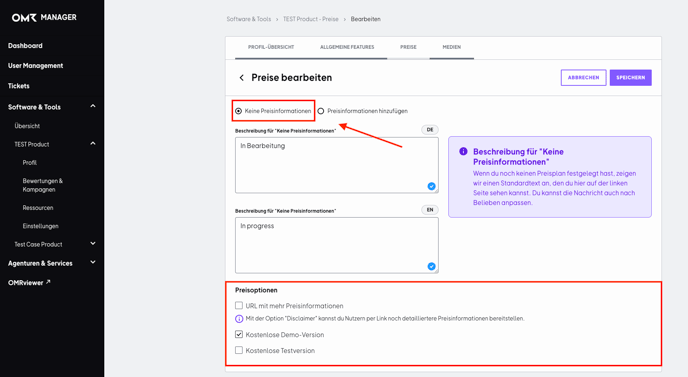Click the OMR Manager logo
Image resolution: width=688 pixels, height=377 pixels.
44,18
